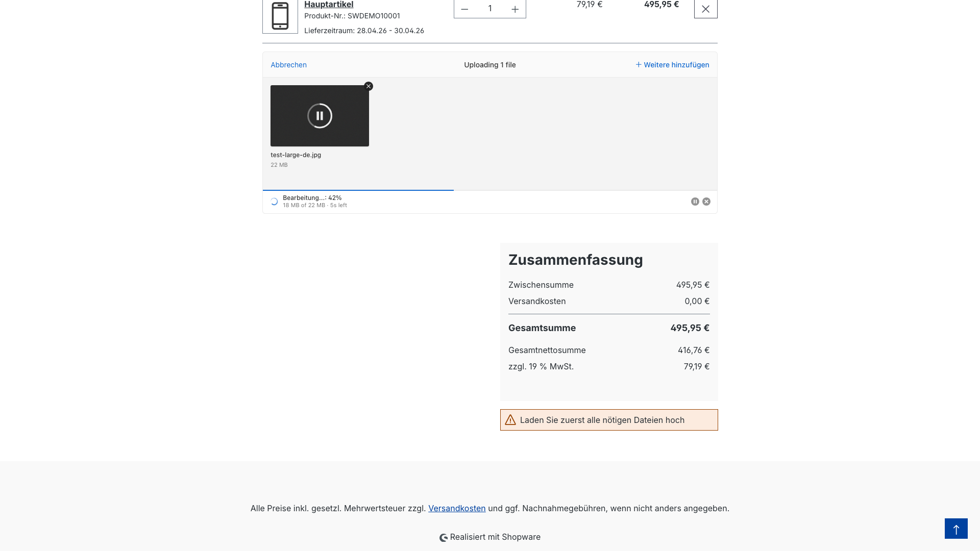Click the Shopware logo in the footer
Viewport: 980px width, 551px height.
[444, 537]
